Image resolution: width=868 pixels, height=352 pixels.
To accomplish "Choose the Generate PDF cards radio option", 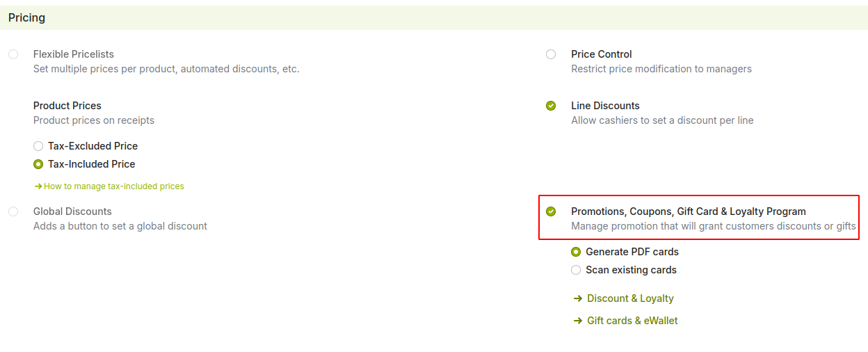I will pos(576,252).
